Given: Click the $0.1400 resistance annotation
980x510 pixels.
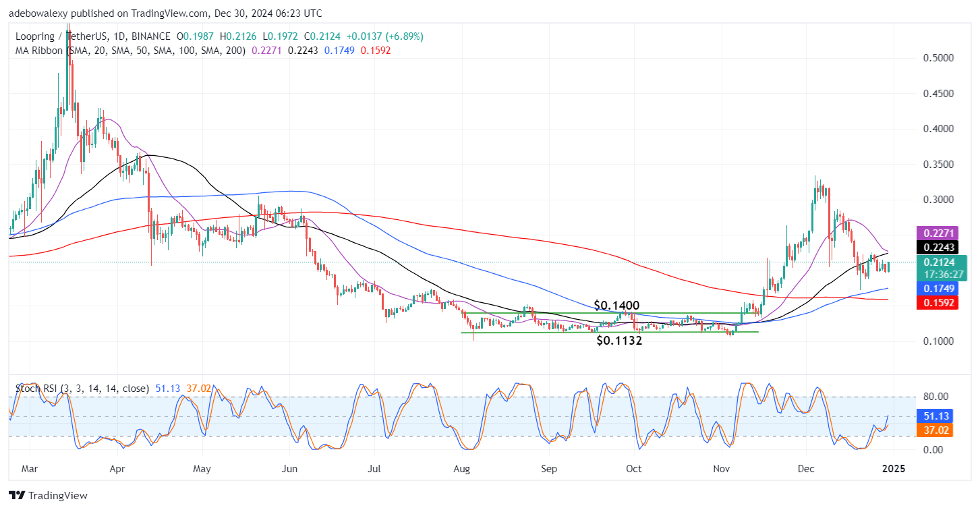Looking at the screenshot, I should (x=616, y=305).
